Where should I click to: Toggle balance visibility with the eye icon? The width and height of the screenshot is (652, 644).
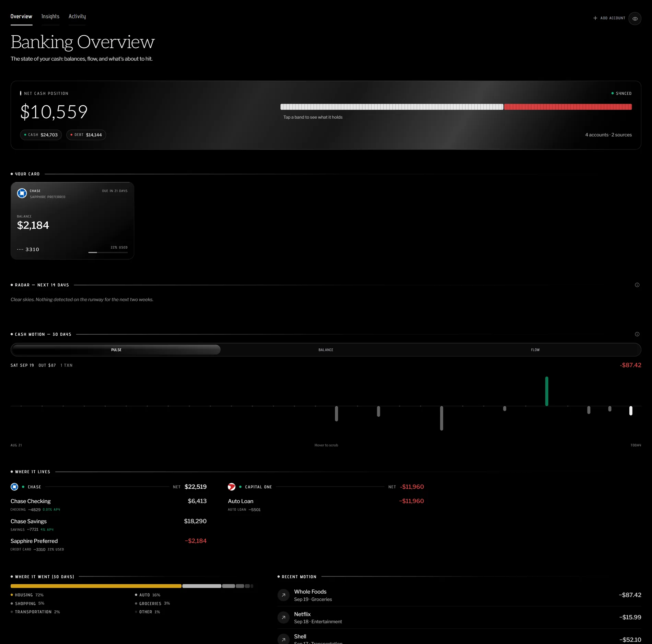tap(635, 19)
